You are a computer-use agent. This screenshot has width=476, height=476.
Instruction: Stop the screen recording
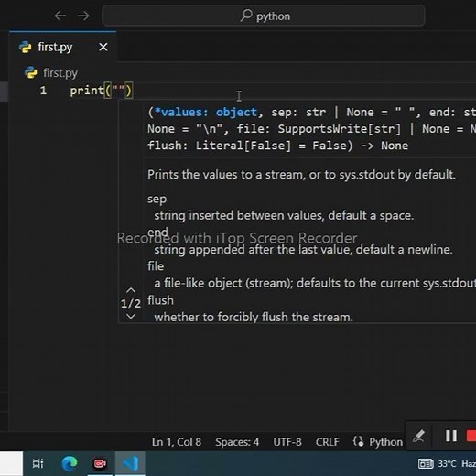click(x=471, y=436)
